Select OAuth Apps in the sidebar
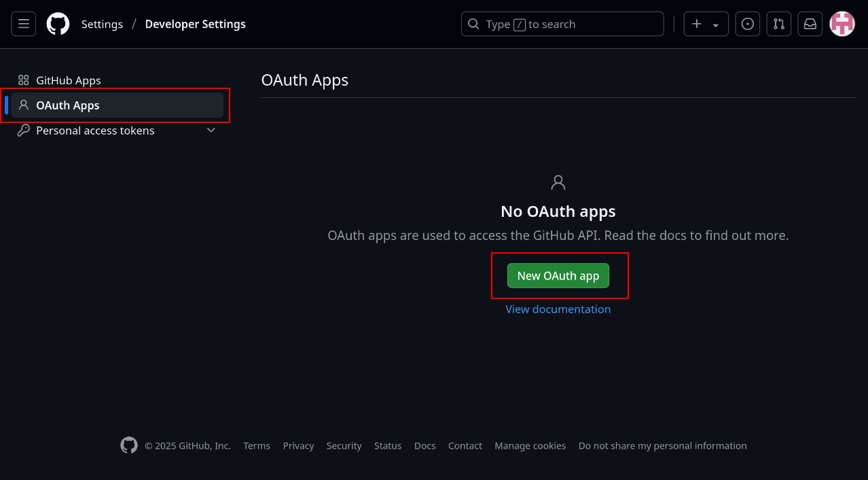The image size is (868, 480). tap(67, 105)
